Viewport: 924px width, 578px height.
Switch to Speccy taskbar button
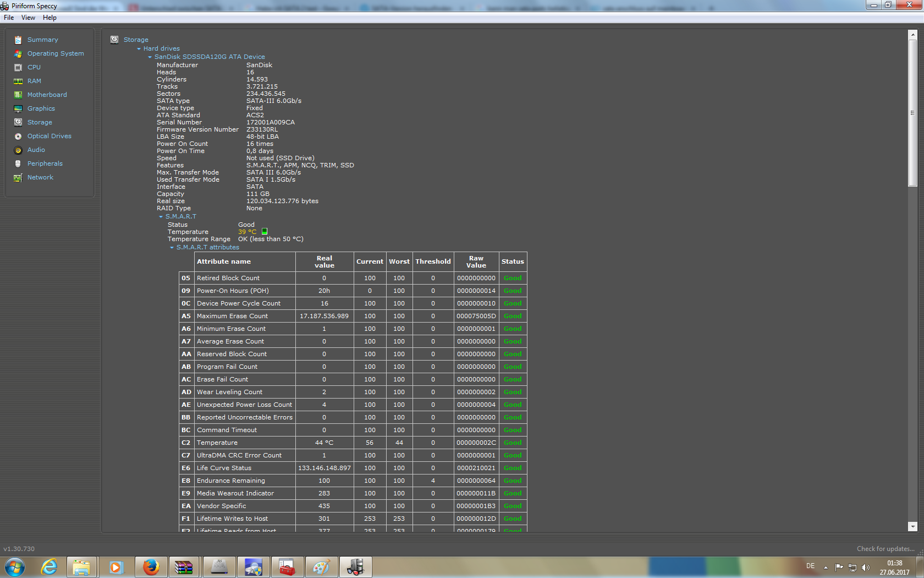click(x=355, y=567)
